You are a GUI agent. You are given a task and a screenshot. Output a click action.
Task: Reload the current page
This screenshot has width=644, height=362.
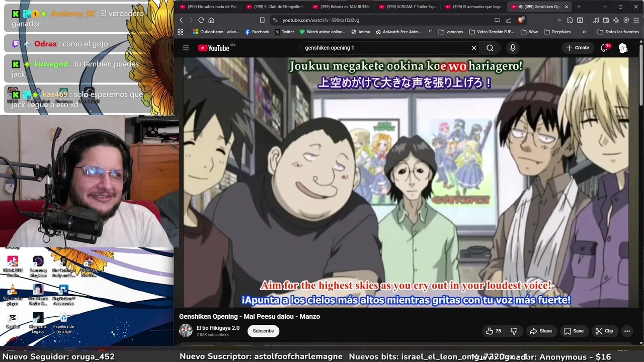[x=201, y=20]
